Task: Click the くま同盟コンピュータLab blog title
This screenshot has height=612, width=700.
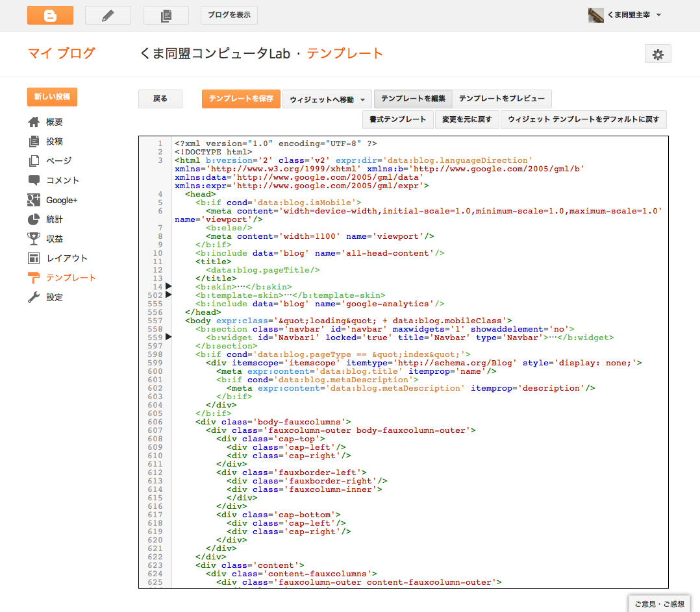Action: 215,53
